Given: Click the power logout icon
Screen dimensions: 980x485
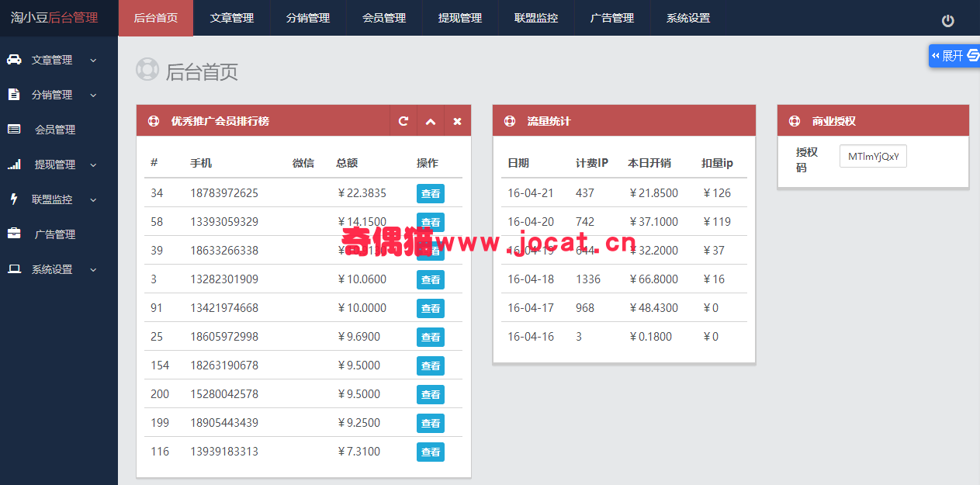Looking at the screenshot, I should click(x=947, y=21).
